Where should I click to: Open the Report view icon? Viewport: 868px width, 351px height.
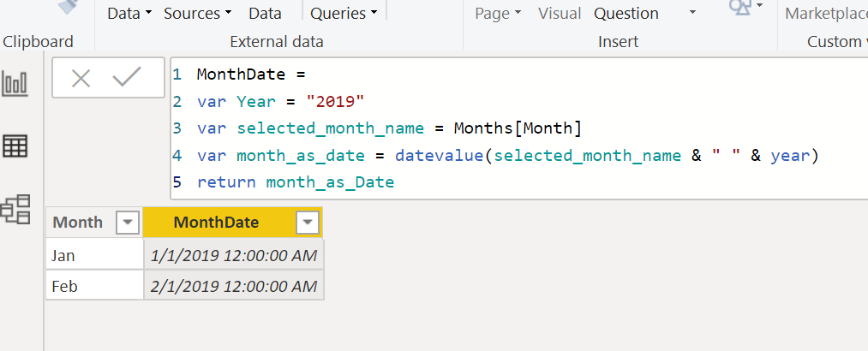(15, 83)
